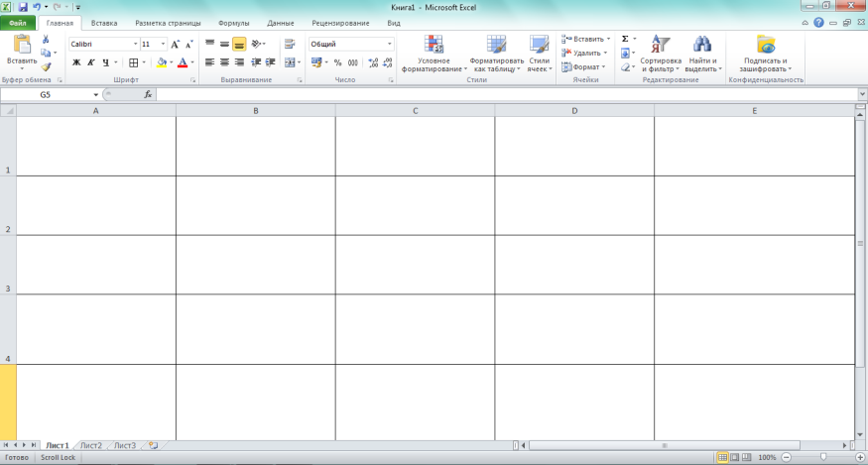Click the Format Painter brush icon
This screenshot has height=465, width=868.
tap(46, 67)
